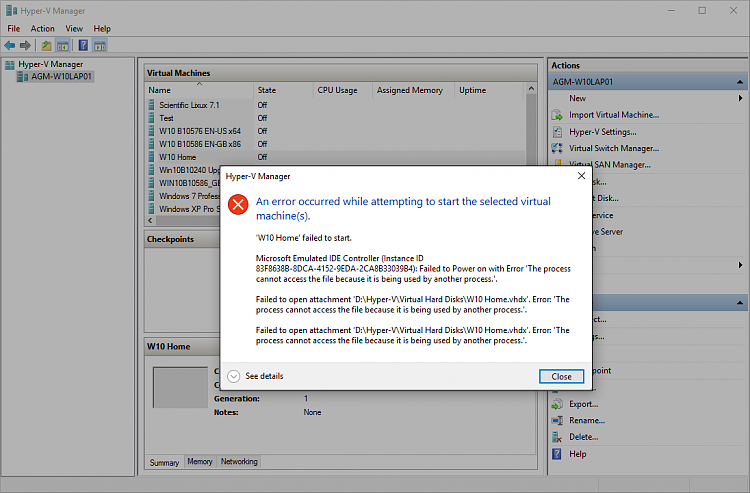Viewport: 750px width, 493px height.
Task: Click the Help link in Actions pane
Action: tap(577, 454)
